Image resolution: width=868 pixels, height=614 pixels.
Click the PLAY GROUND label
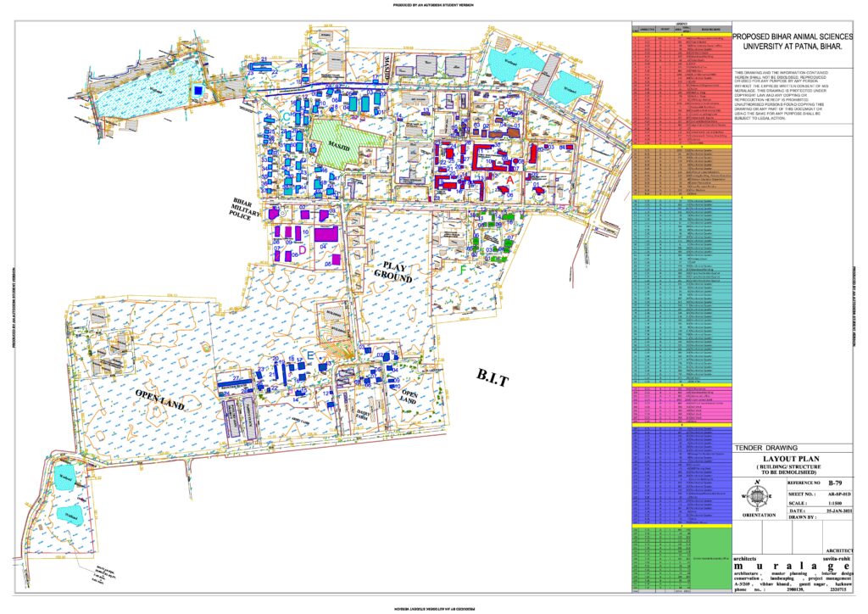click(392, 272)
